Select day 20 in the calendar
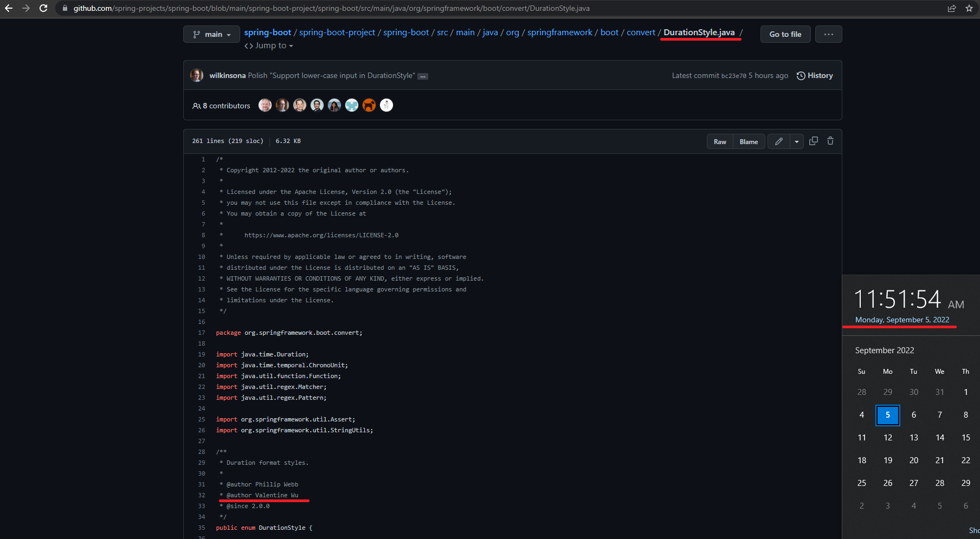Screen dimensions: 980x539 coord(914,460)
